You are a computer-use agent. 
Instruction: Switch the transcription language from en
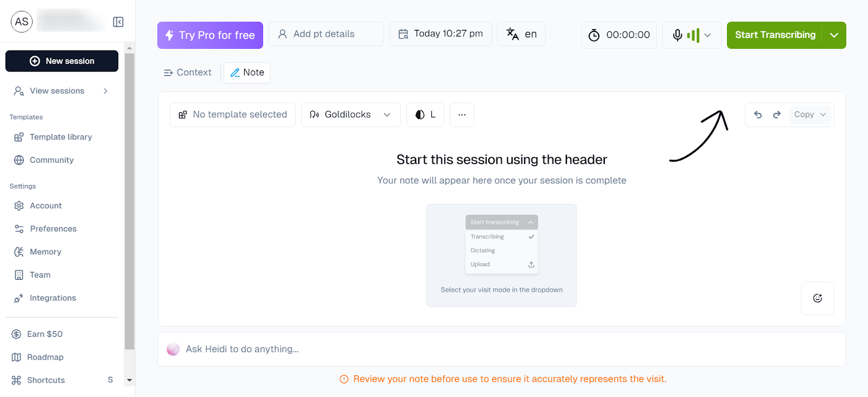pyautogui.click(x=521, y=34)
